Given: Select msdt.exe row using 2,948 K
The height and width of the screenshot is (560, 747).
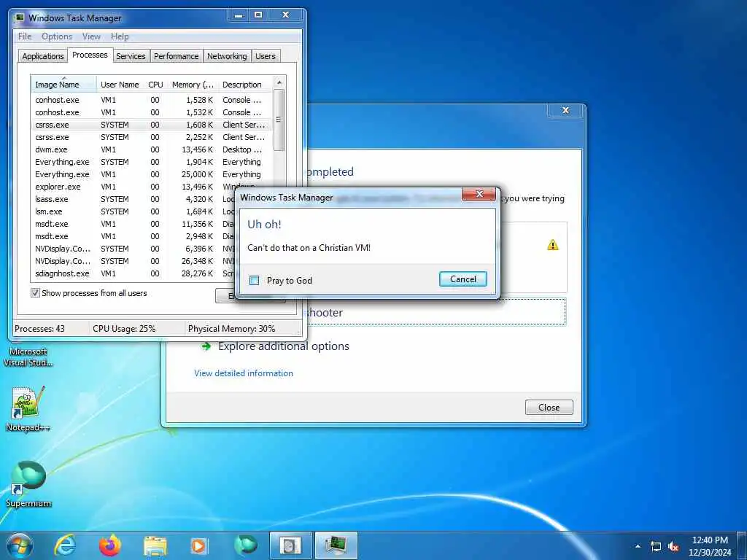Looking at the screenshot, I should (133, 236).
